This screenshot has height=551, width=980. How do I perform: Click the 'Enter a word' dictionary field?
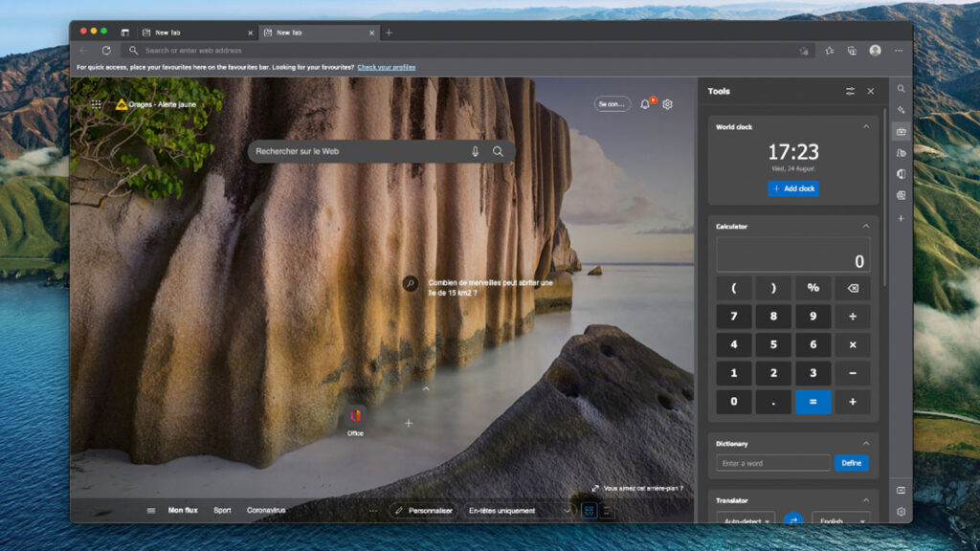pyautogui.click(x=772, y=463)
